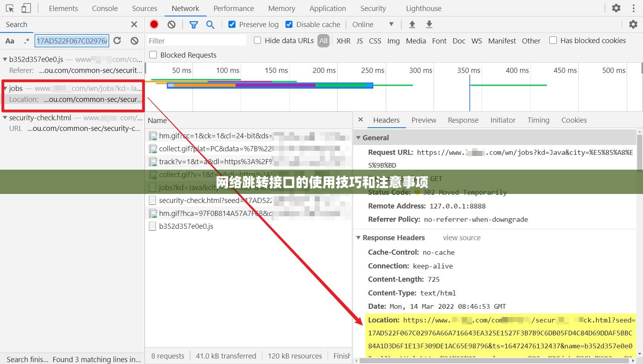Open the network filter bar
Image resolution: width=643 pixels, height=364 pixels.
click(x=194, y=24)
